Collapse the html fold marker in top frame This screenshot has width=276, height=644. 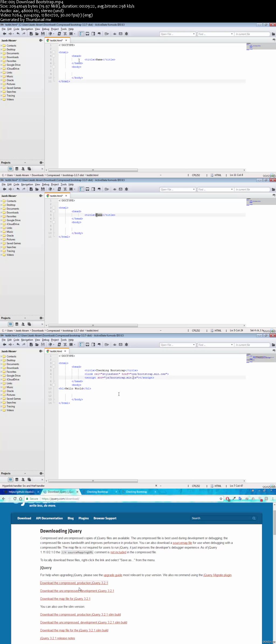(54, 52)
